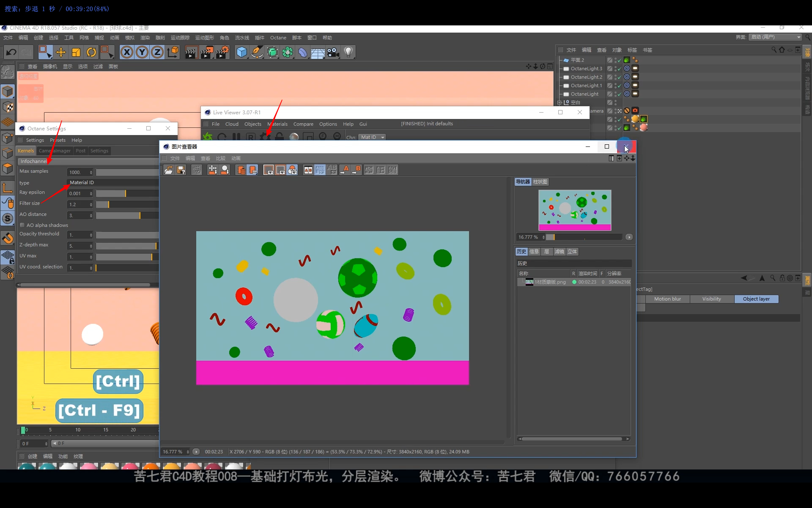
Task: Click save image icon in Picture Viewer
Action: pyautogui.click(x=181, y=170)
